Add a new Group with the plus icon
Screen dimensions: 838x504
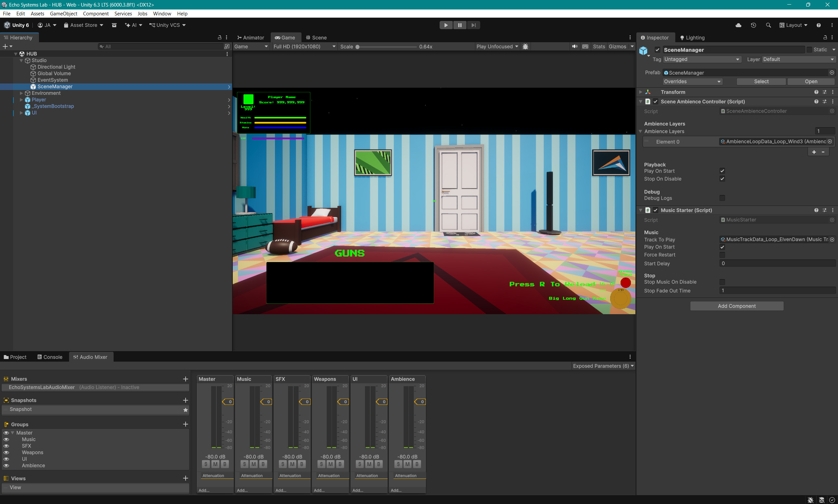tap(186, 424)
